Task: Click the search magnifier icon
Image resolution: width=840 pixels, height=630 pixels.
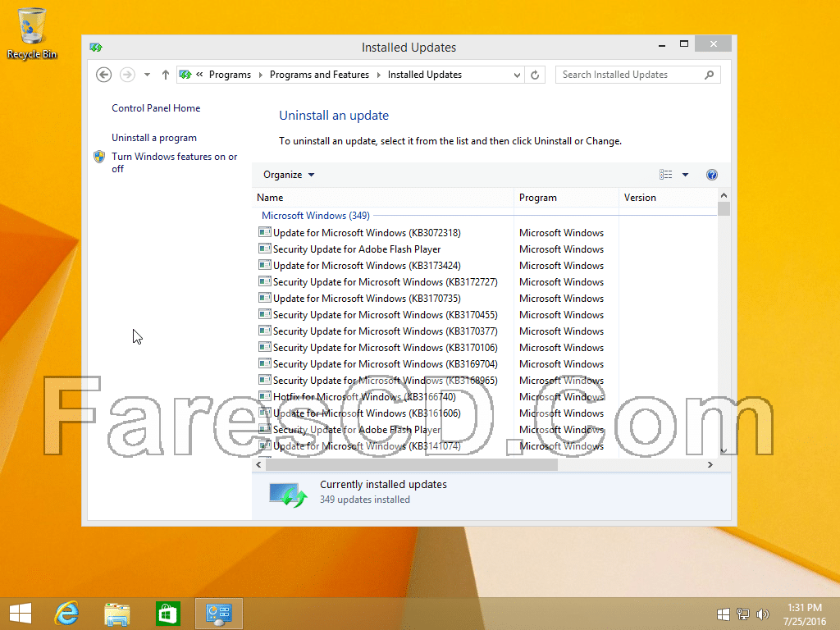Action: [x=710, y=75]
